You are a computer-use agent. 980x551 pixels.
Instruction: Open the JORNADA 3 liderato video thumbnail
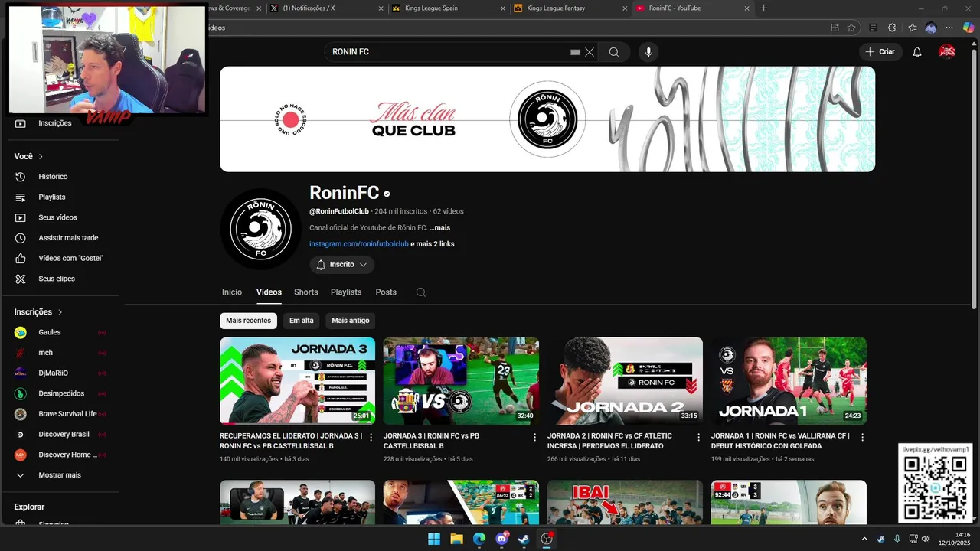297,381
